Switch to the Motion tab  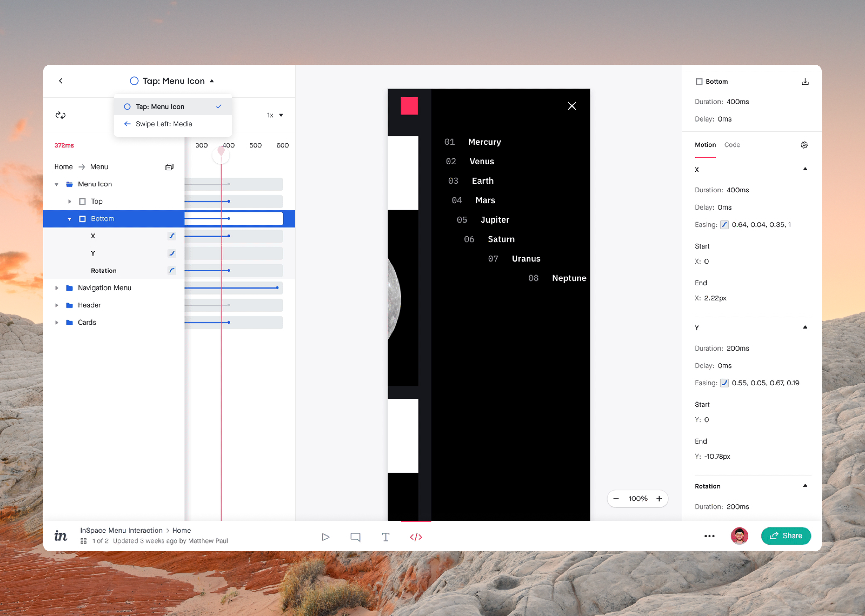(x=705, y=145)
